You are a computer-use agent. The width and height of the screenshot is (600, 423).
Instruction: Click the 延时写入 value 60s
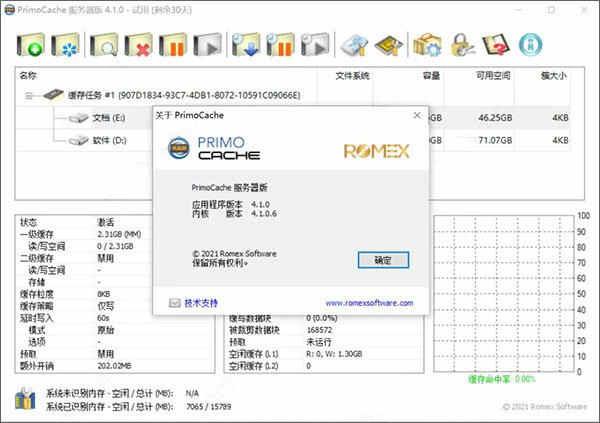click(103, 318)
